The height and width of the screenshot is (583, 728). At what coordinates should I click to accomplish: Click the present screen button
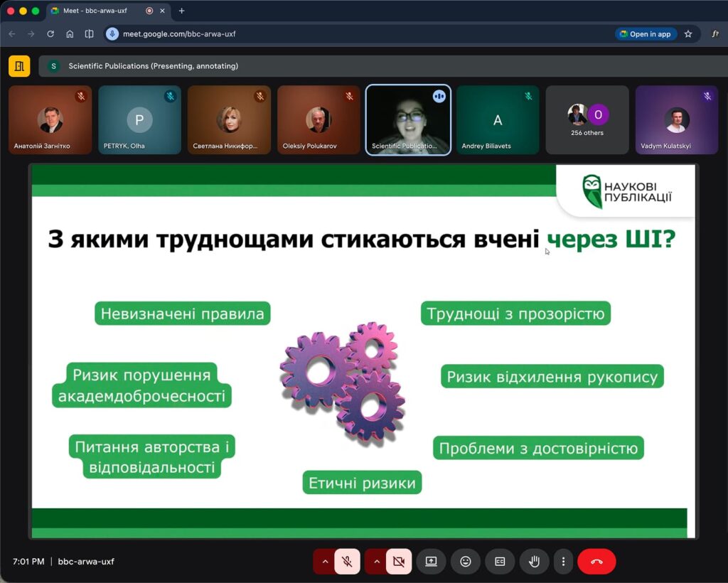pyautogui.click(x=431, y=562)
